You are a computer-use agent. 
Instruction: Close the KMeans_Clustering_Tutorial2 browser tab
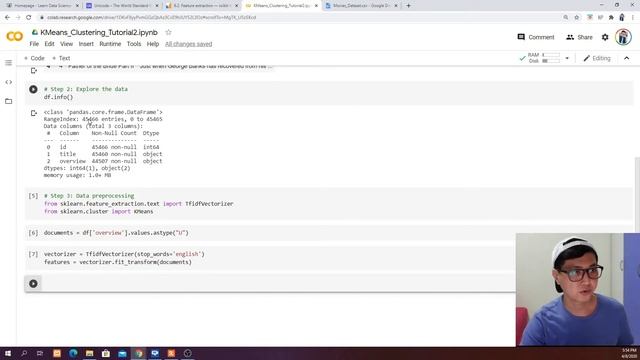pos(316,6)
